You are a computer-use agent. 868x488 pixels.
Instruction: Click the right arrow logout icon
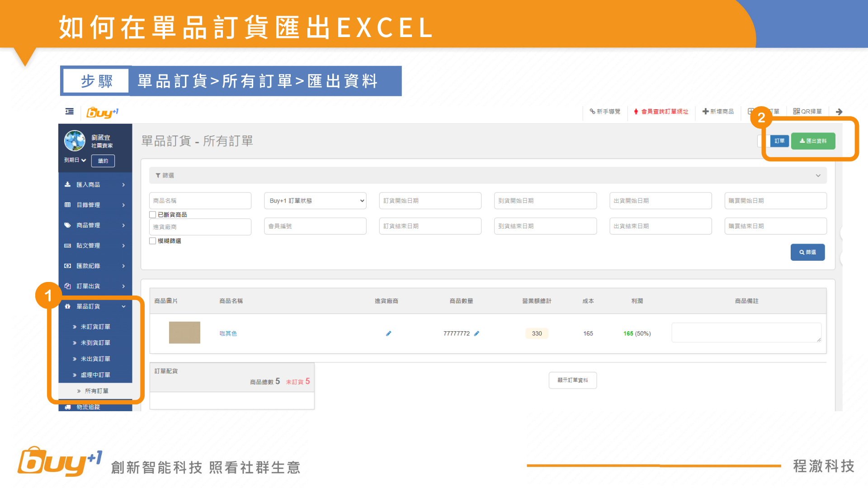tap(839, 112)
